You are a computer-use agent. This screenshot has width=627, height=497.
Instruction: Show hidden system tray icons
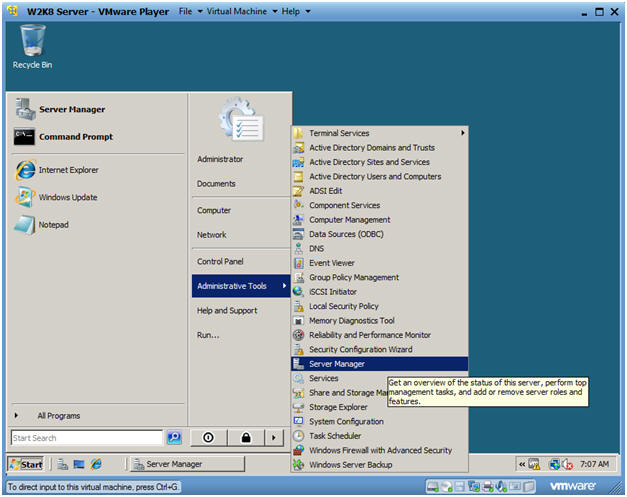pos(522,464)
